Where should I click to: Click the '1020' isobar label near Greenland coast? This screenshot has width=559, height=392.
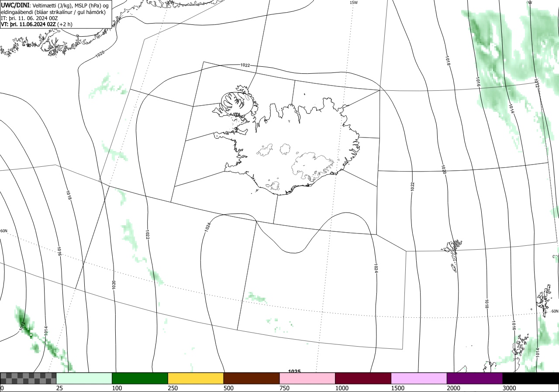pyautogui.click(x=100, y=54)
